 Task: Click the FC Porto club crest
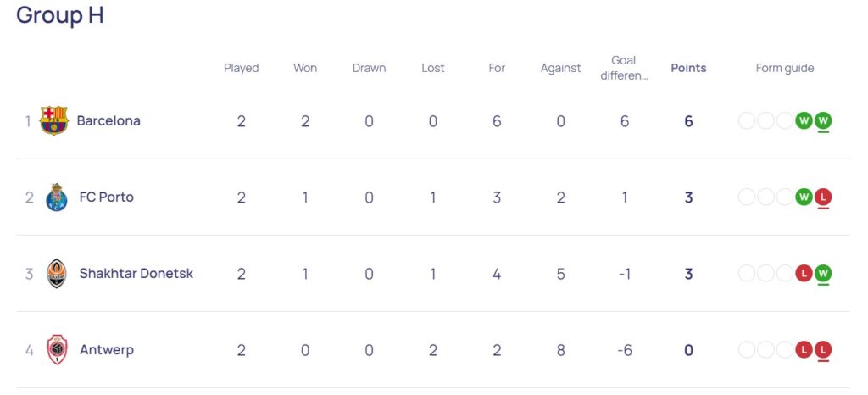57,197
